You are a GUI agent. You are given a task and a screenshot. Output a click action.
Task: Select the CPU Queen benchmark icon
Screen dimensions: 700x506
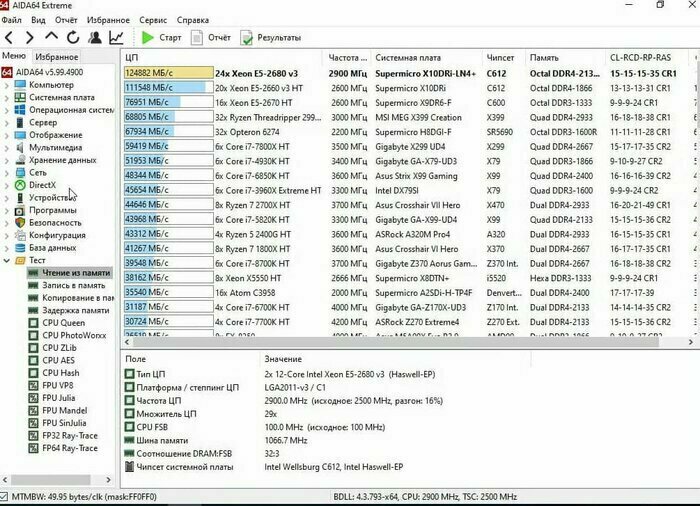coord(33,323)
